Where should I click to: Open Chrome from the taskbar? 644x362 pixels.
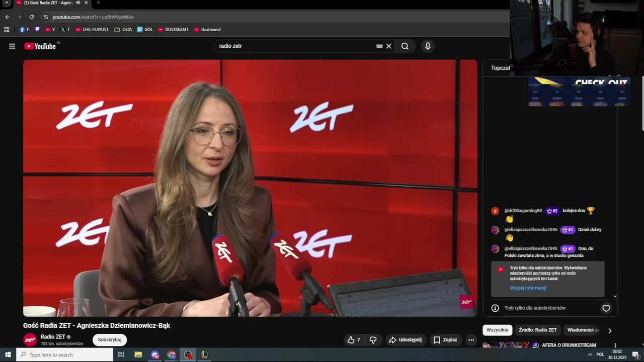[x=172, y=354]
